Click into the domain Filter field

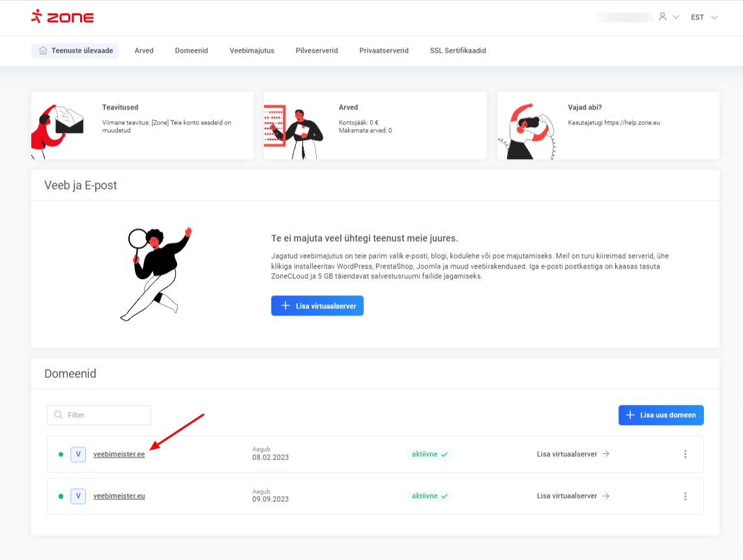tap(99, 415)
